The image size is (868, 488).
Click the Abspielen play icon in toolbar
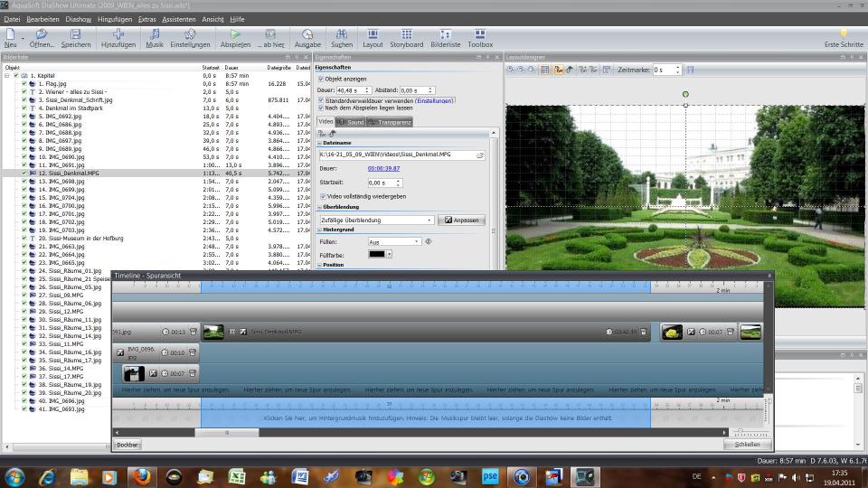(x=235, y=34)
